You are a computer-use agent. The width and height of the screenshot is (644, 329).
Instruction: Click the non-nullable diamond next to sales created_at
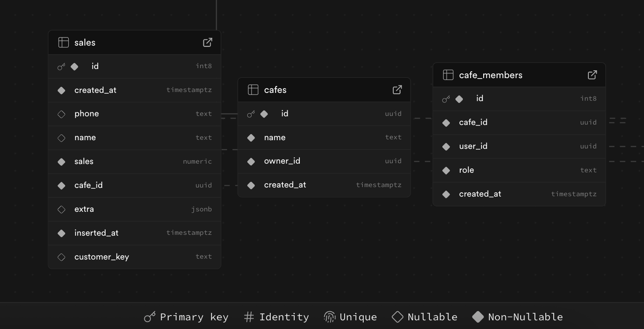[61, 90]
